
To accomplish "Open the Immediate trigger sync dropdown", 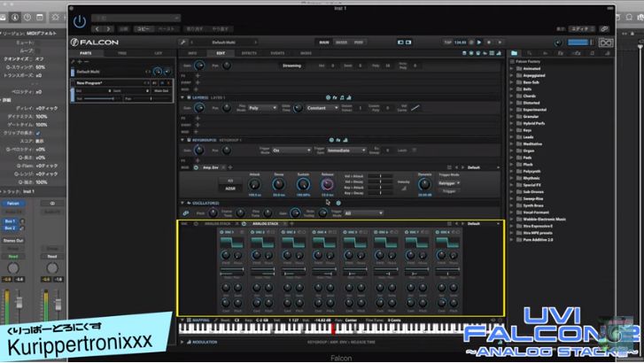I will [x=346, y=151].
